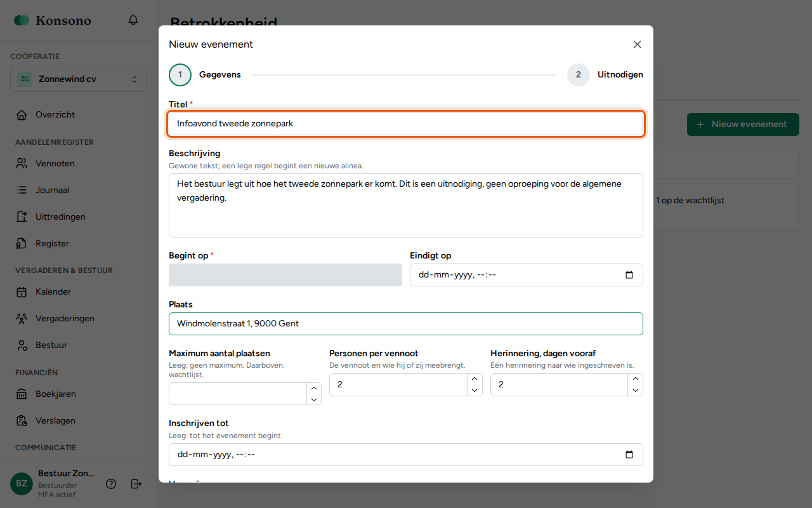Click the log out icon
812x508 pixels.
click(136, 484)
